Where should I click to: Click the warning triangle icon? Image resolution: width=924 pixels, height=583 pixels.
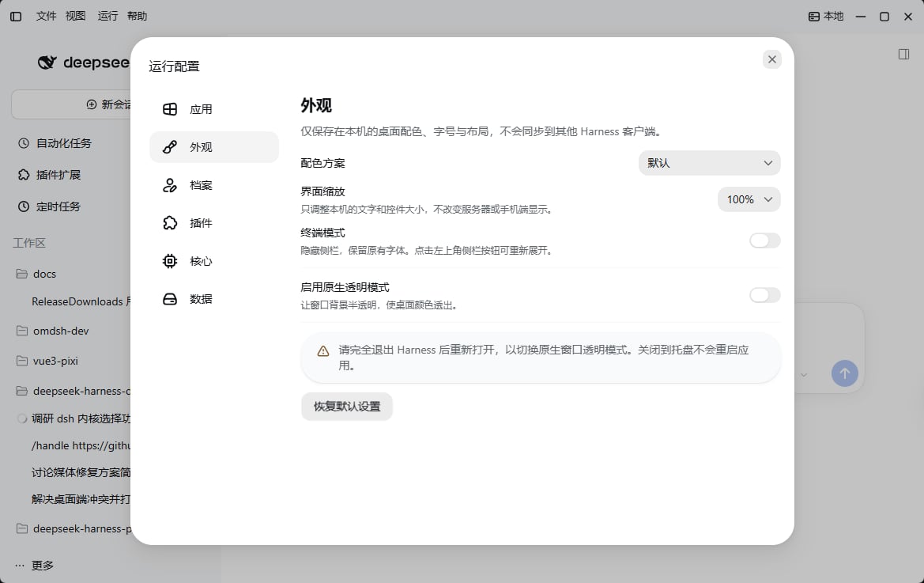coord(323,351)
